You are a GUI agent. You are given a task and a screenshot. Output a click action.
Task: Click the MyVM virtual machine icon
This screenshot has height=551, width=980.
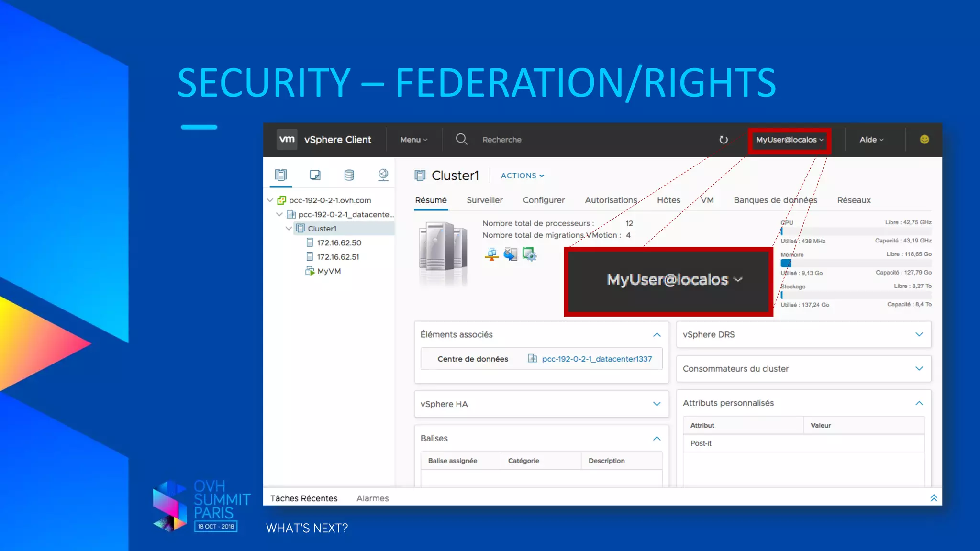pos(310,271)
